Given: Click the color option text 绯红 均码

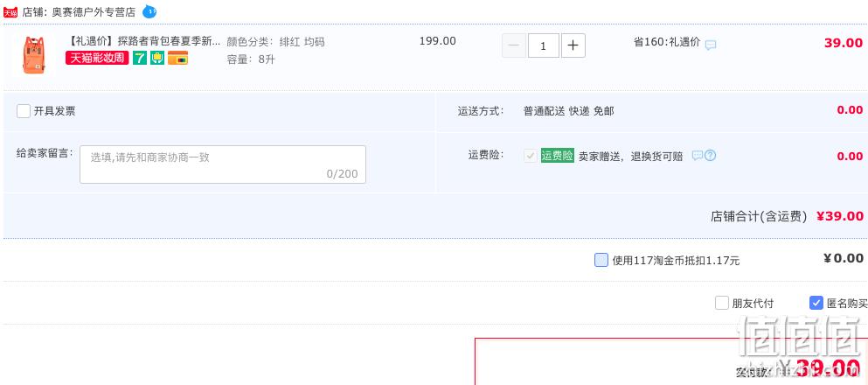Looking at the screenshot, I should pyautogui.click(x=302, y=41).
